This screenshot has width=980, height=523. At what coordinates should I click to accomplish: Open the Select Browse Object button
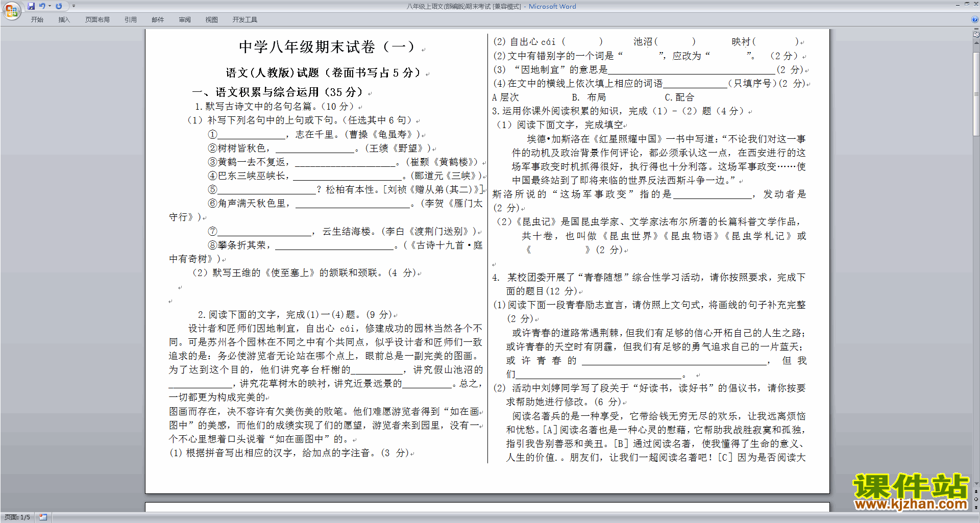pyautogui.click(x=976, y=499)
